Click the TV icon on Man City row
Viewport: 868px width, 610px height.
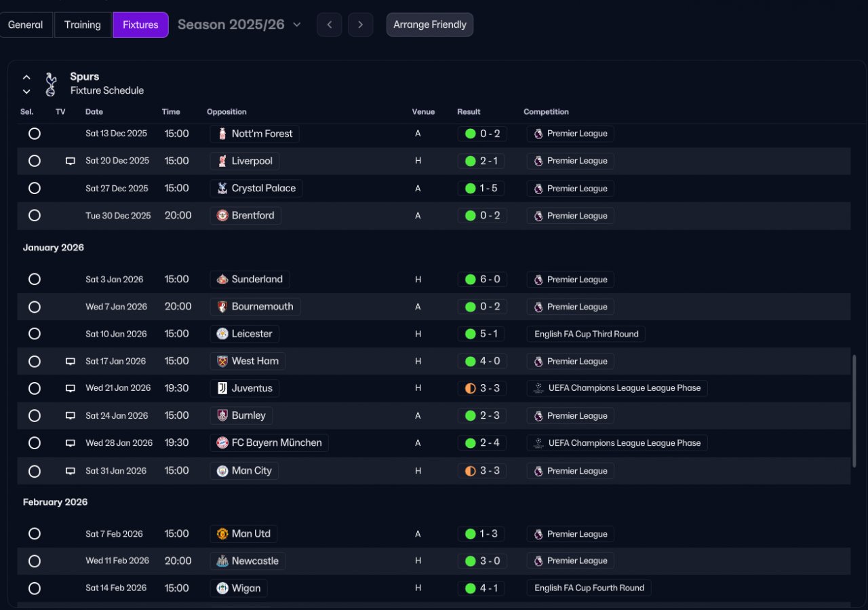(70, 471)
